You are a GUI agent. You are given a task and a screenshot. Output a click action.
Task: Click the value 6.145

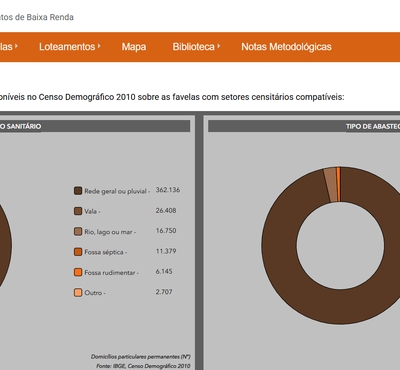tap(164, 271)
